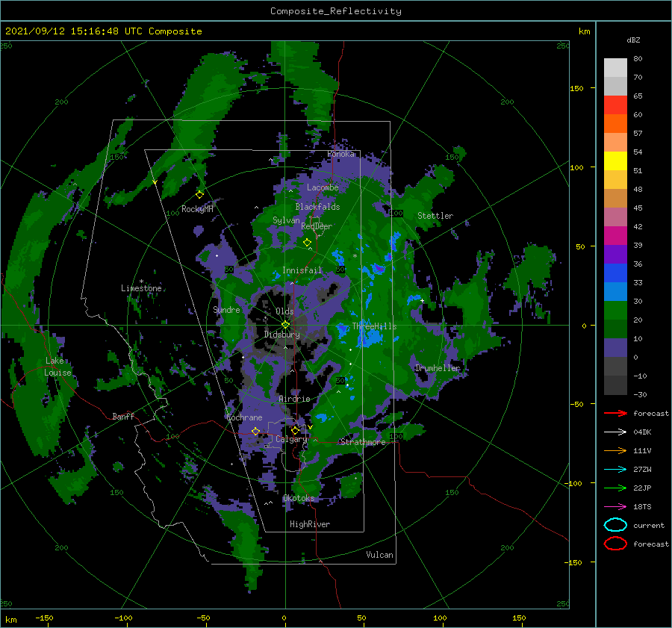Pick the bright yellow swatch below 54 dBZ
This screenshot has height=628, width=672.
[x=615, y=161]
